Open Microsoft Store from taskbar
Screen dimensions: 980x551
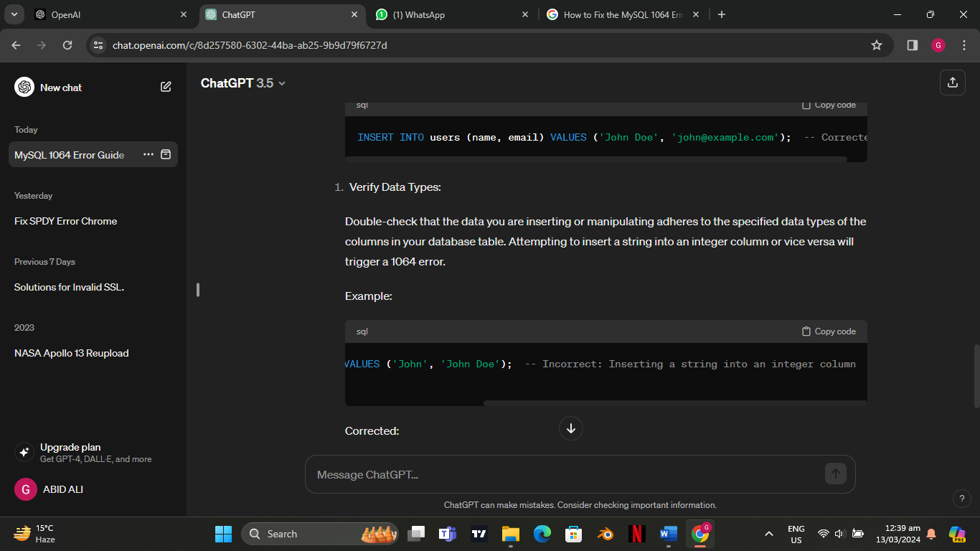pos(573,534)
